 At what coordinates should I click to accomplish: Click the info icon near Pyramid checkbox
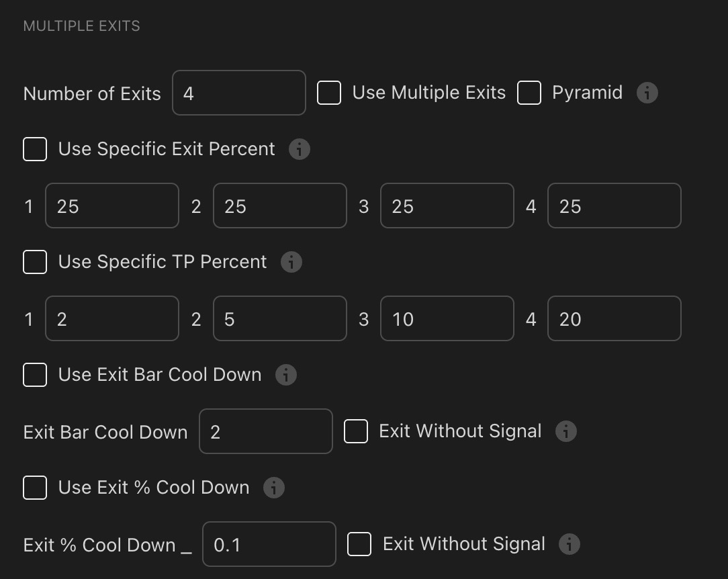click(647, 93)
